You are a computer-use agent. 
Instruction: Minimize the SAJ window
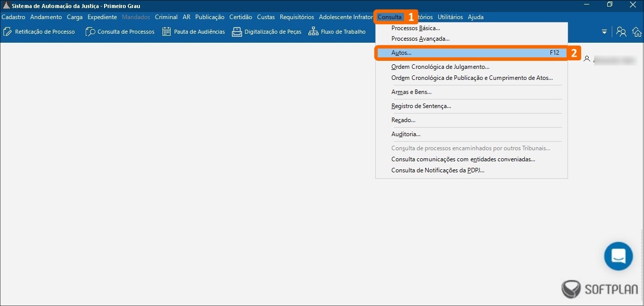[587, 5]
